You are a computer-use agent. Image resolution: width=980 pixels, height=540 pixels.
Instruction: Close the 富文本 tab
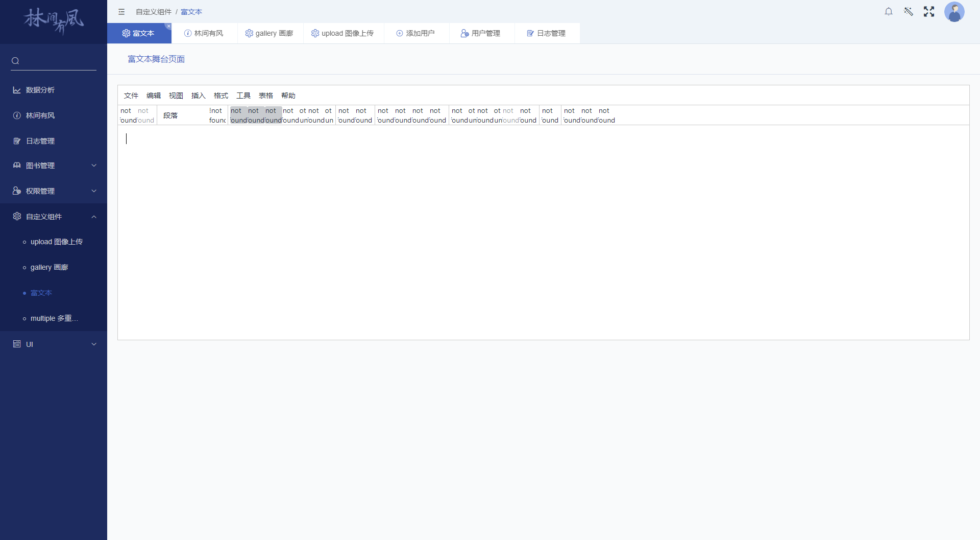[x=168, y=26]
